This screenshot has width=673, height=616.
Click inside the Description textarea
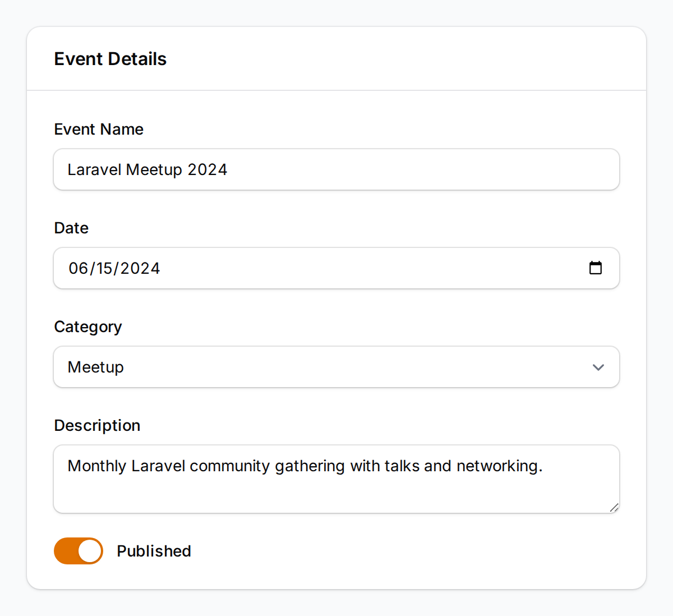[x=336, y=479]
